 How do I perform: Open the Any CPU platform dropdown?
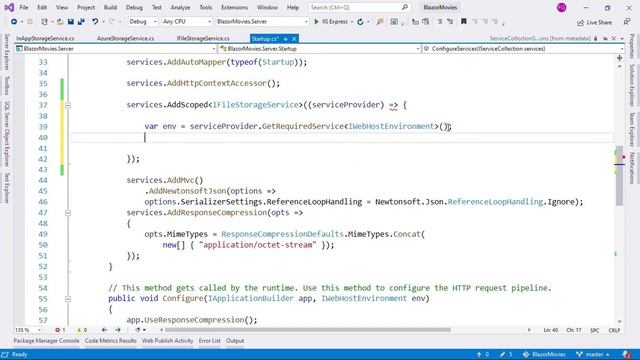pos(187,22)
